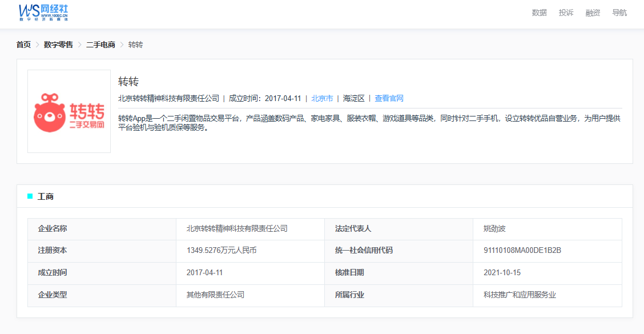Select the 核准日期 table label
Image resolution: width=644 pixels, height=334 pixels.
349,273
